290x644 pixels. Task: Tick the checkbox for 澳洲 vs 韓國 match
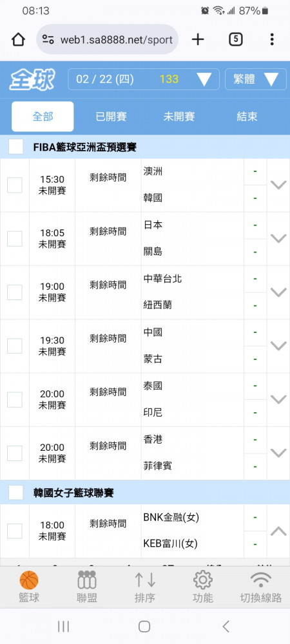(x=15, y=185)
